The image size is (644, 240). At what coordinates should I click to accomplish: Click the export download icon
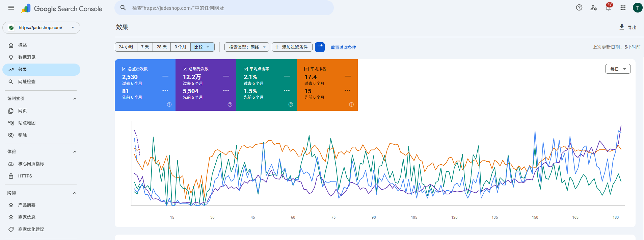point(622,27)
